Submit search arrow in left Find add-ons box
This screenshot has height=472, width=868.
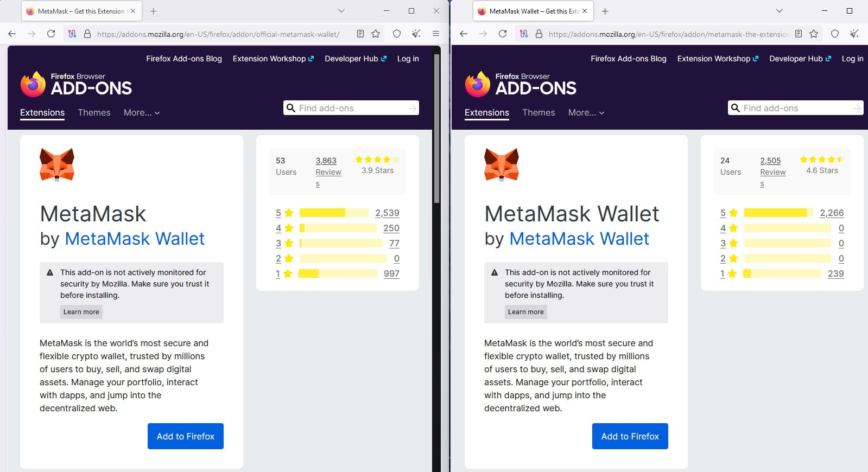click(412, 109)
